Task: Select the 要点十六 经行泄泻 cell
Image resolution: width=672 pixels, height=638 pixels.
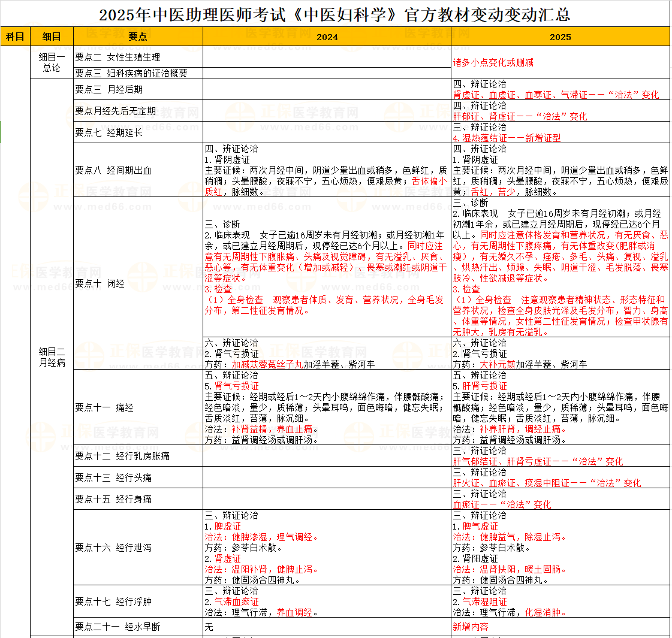Action: click(113, 548)
